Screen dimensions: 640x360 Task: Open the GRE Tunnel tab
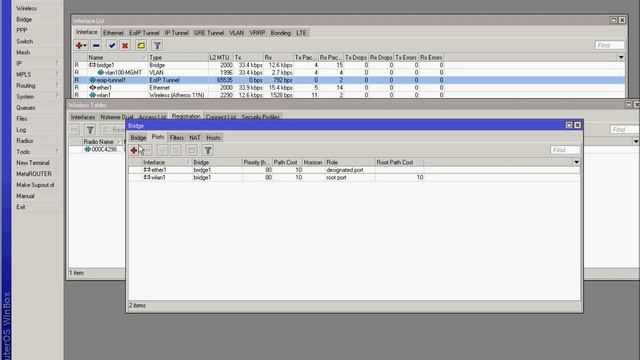coord(209,33)
